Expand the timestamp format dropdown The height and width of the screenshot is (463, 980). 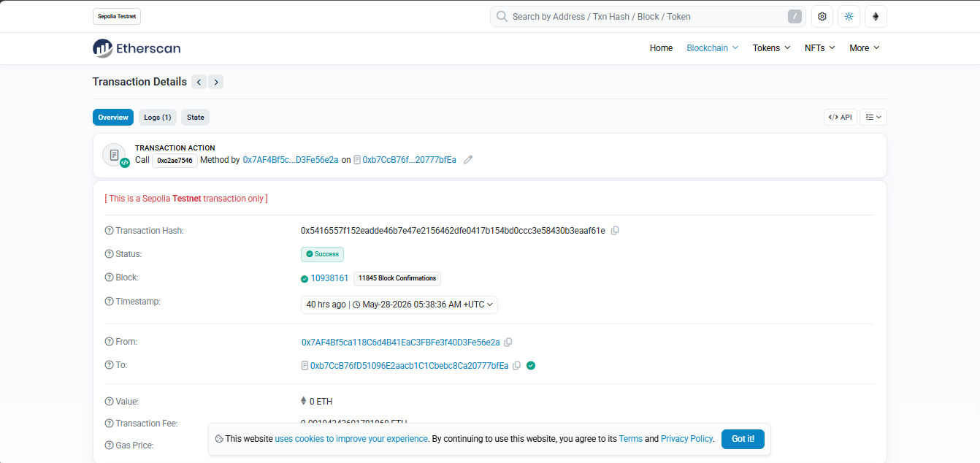[399, 305]
